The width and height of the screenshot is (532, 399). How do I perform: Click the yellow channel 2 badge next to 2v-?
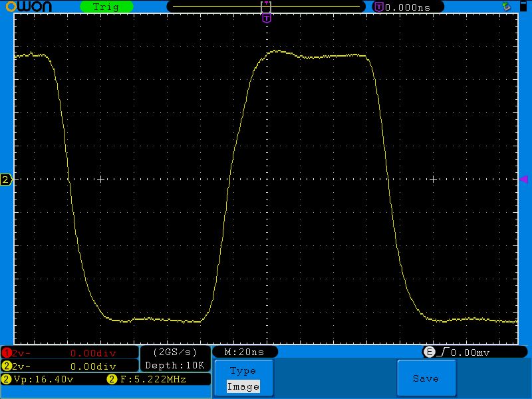point(6,366)
